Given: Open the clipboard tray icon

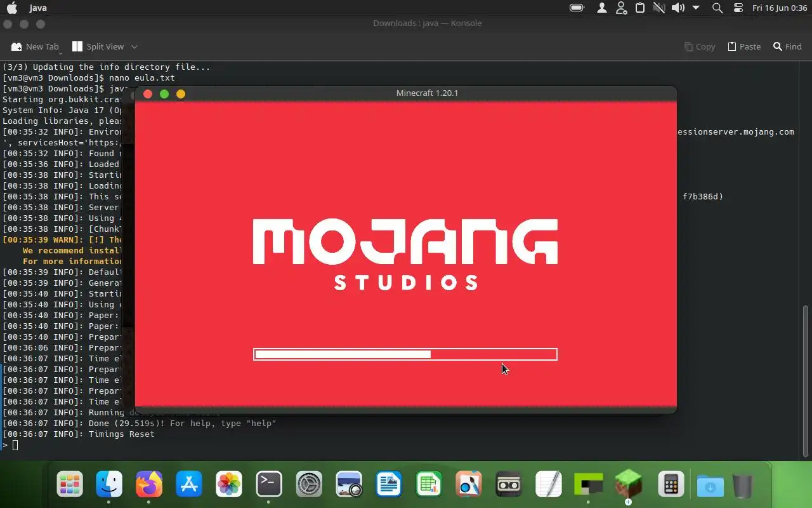Looking at the screenshot, I should 640,8.
